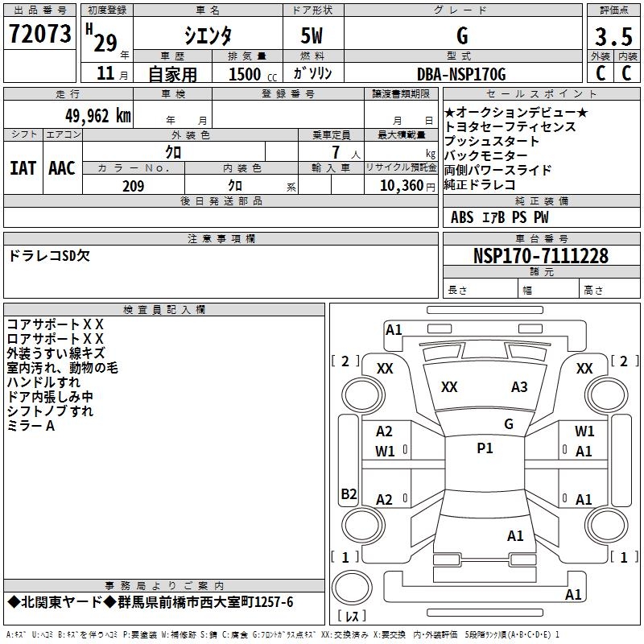Image resolution: width=644 pixels, height=644 pixels.
Task: Select the C grade under 内装
Action: [x=626, y=73]
